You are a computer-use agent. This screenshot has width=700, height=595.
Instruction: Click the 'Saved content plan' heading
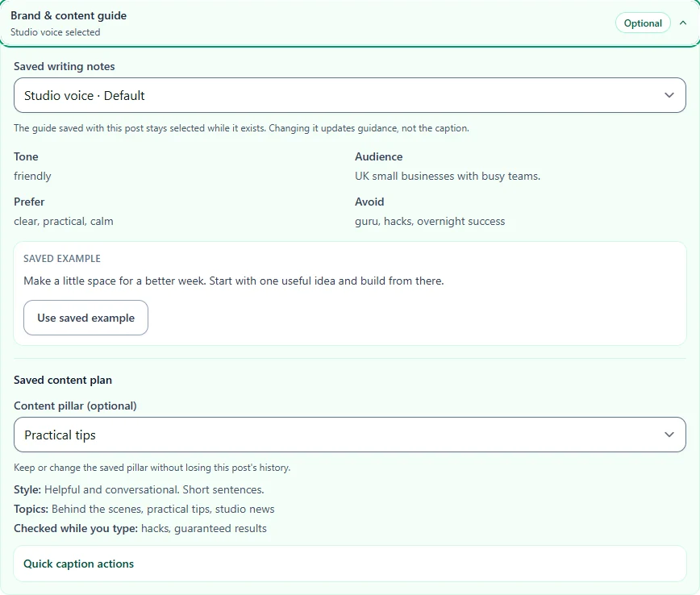[63, 380]
